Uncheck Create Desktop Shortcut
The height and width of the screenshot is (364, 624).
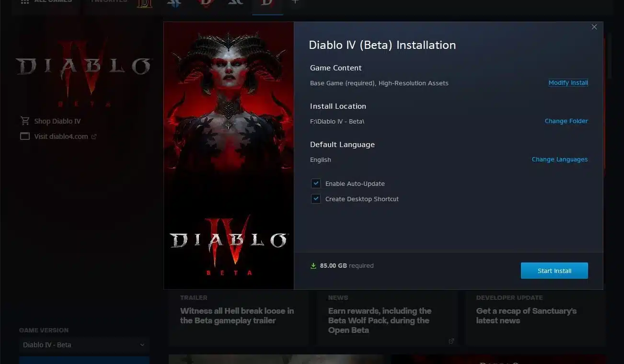[x=316, y=199]
